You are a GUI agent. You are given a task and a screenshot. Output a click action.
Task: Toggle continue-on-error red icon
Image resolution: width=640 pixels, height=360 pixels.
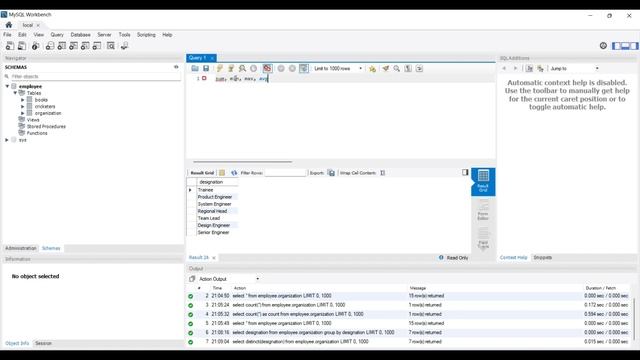(x=267, y=69)
